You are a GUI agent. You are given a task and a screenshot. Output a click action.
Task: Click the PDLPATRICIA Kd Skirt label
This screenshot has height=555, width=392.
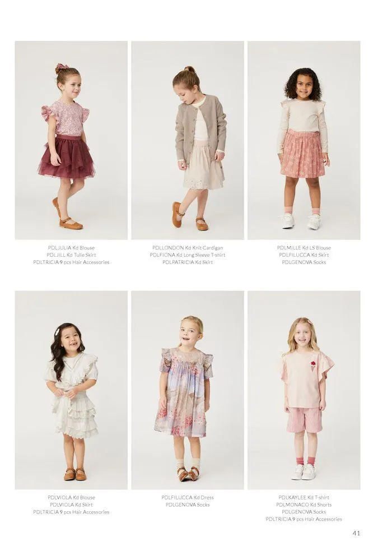(188, 262)
